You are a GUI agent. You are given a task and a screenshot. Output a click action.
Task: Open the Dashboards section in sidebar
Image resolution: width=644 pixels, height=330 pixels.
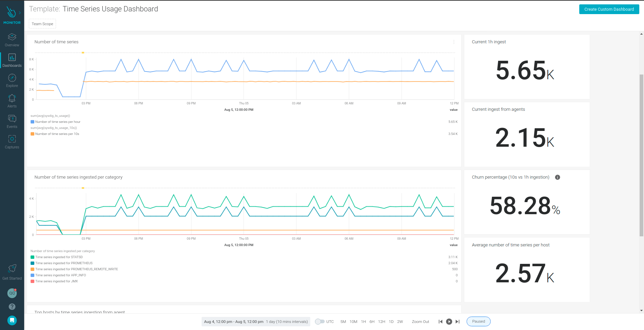pyautogui.click(x=12, y=60)
